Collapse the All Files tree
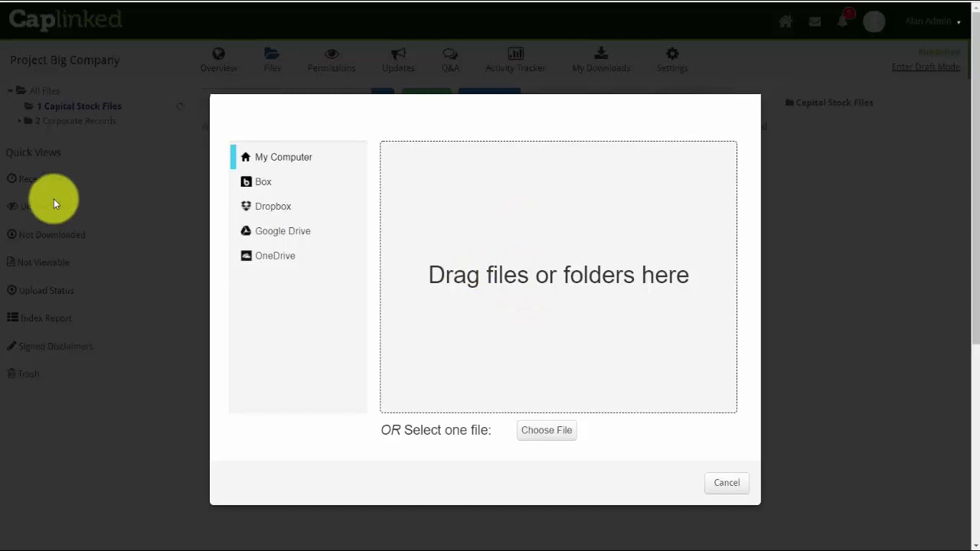This screenshot has width=980, height=551. pos(10,91)
